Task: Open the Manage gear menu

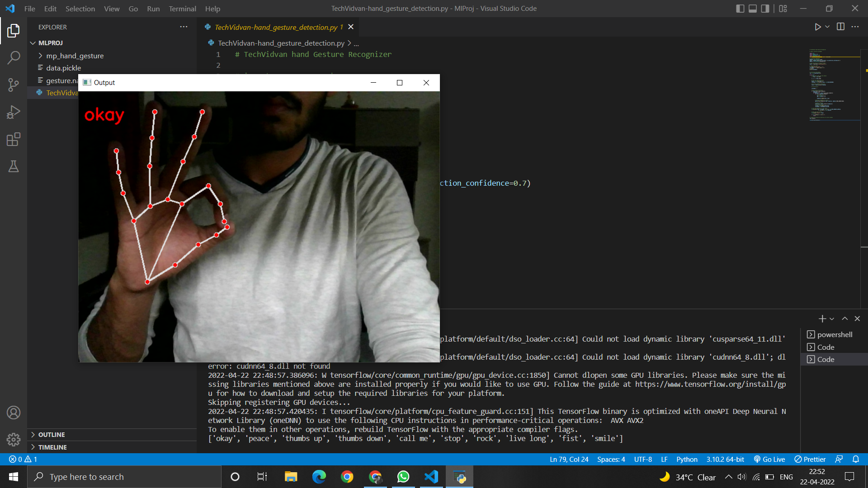Action: (x=14, y=439)
